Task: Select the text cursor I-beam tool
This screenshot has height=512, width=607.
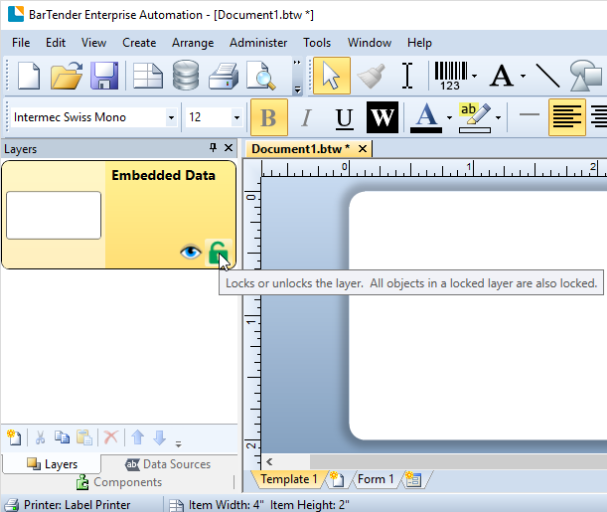Action: pyautogui.click(x=407, y=76)
